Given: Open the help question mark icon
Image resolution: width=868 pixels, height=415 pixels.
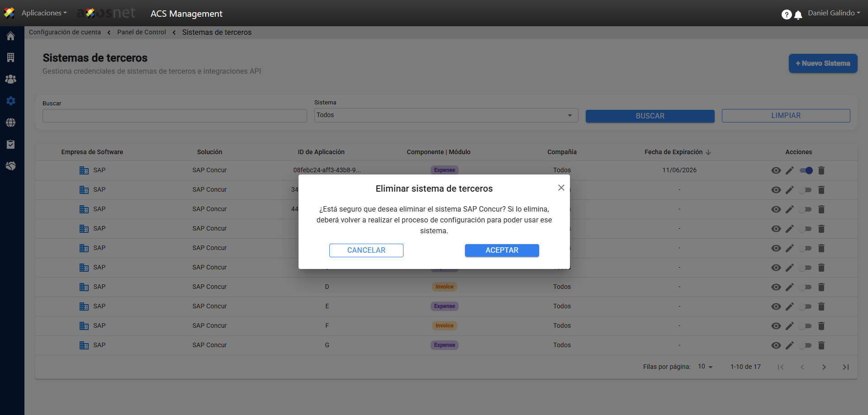Looking at the screenshot, I should pos(786,15).
